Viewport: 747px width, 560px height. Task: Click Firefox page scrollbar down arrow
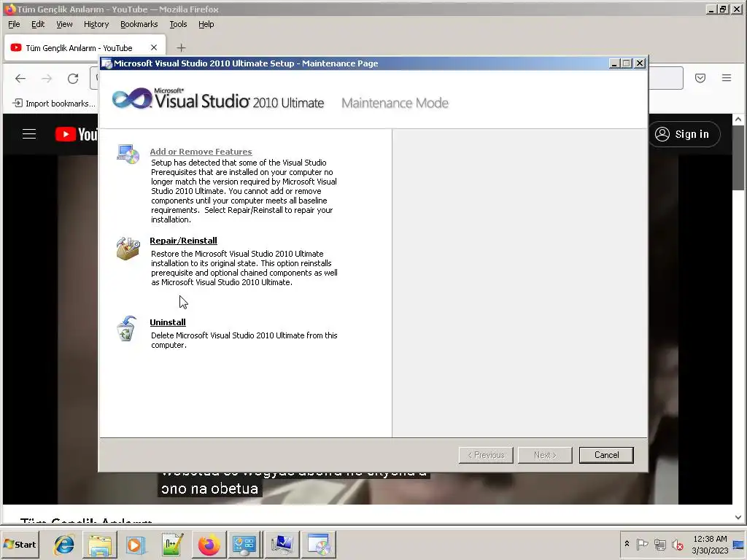[x=738, y=517]
